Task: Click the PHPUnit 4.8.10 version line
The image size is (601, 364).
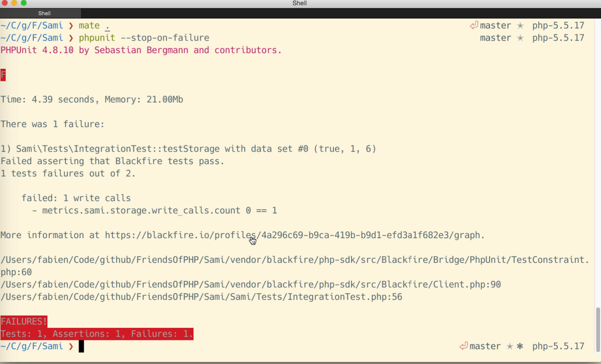Action: coord(141,50)
